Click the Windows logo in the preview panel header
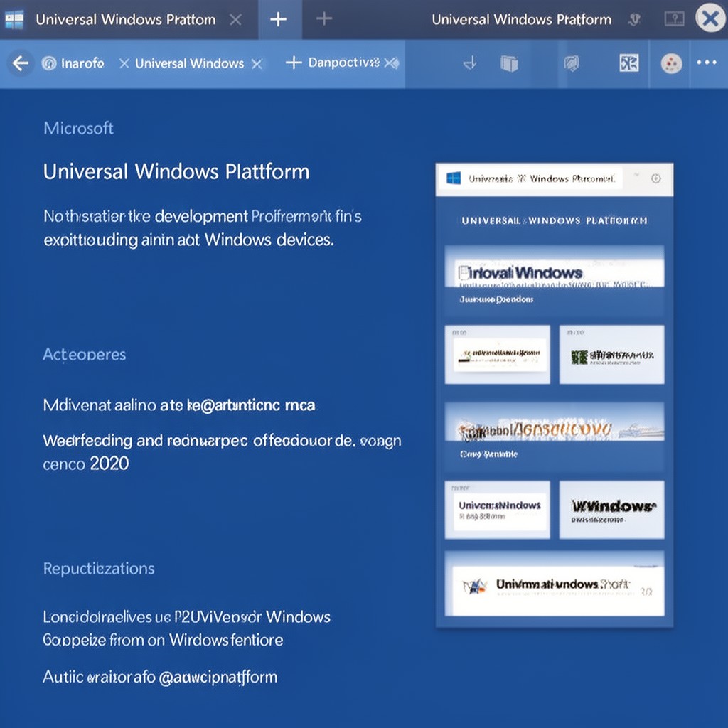The height and width of the screenshot is (728, 728). click(x=454, y=178)
